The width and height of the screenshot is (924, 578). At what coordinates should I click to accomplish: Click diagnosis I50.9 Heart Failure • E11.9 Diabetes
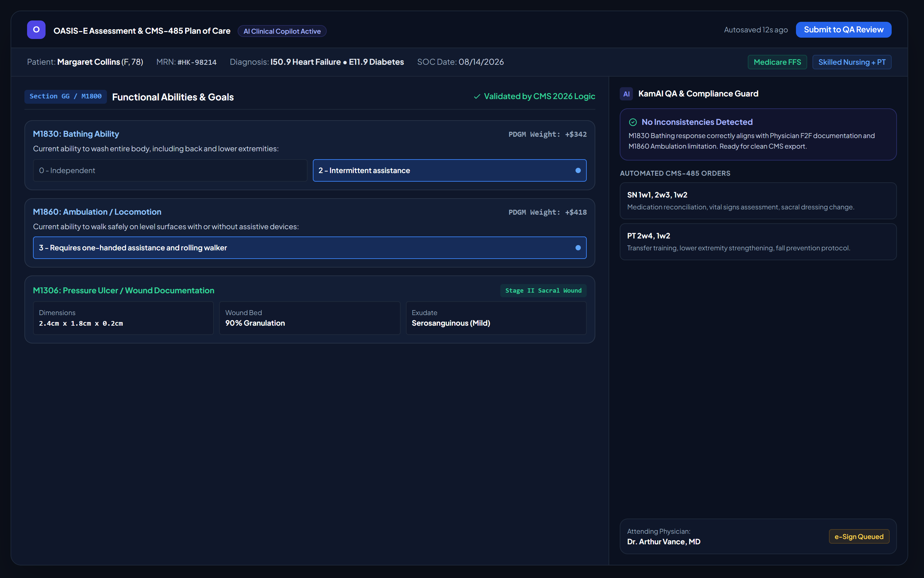point(337,62)
